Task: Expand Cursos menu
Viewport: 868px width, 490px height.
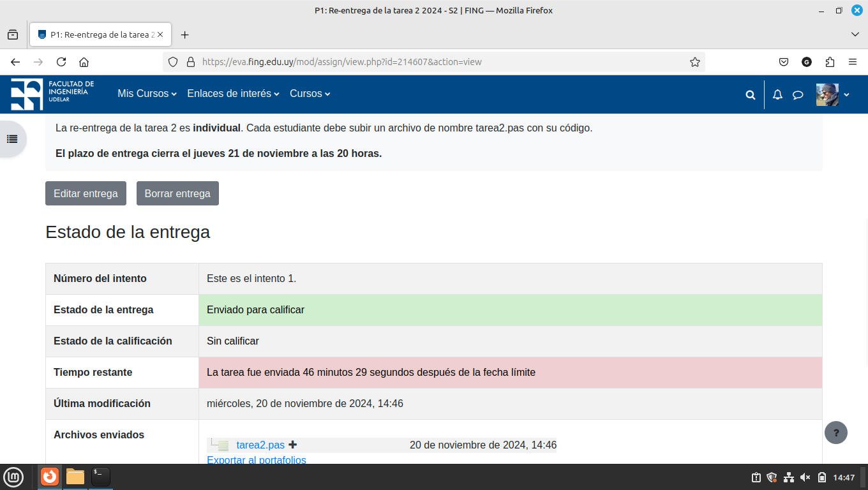Action: click(x=310, y=94)
